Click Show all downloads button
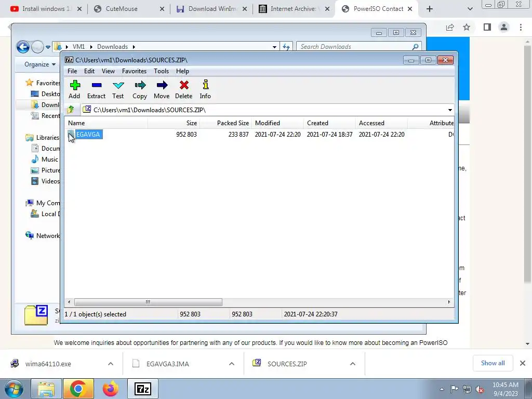Screen dimensions: 532x399 point(493,363)
